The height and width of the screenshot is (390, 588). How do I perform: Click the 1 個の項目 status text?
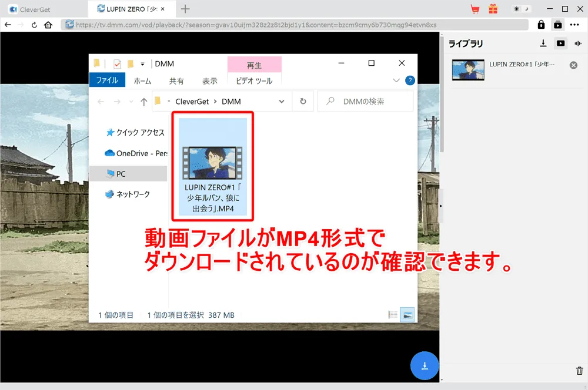coord(116,315)
